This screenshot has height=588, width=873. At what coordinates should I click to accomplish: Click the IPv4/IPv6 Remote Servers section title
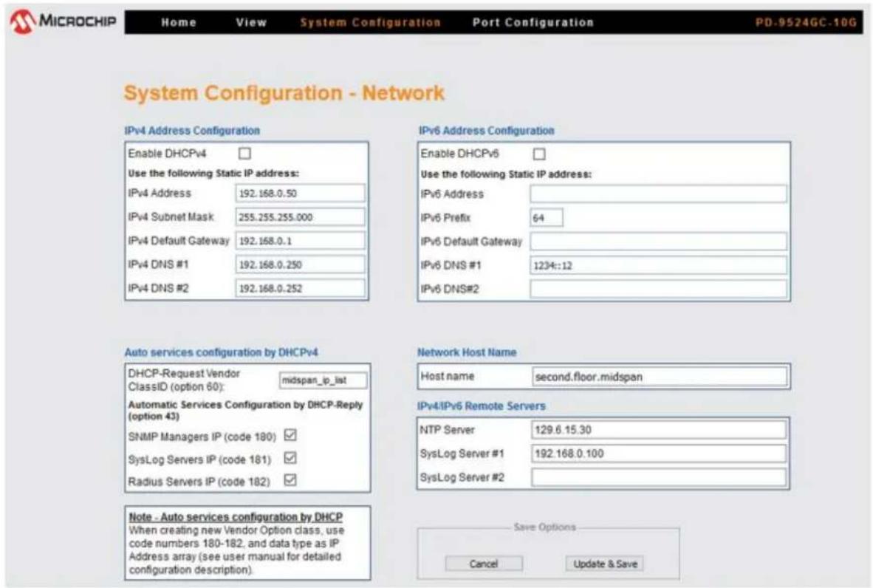point(481,406)
